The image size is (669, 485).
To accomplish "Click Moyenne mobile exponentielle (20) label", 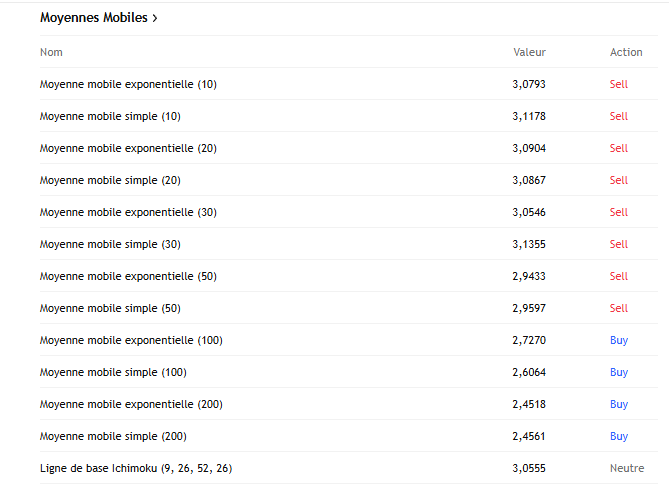I will (128, 148).
